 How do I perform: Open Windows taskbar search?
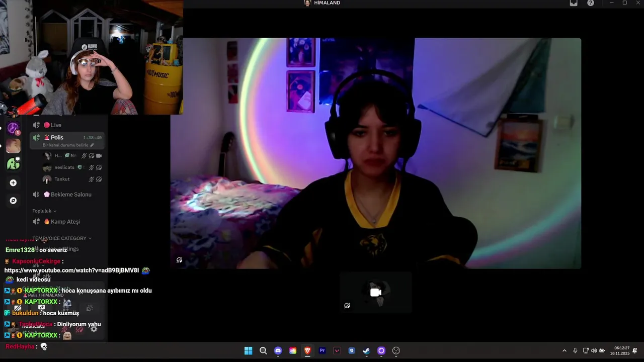pos(263,351)
